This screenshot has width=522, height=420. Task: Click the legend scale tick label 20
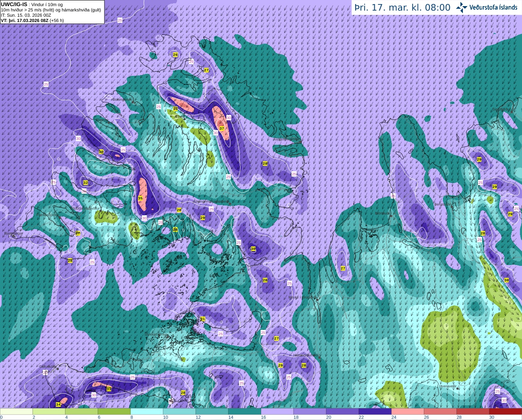(329, 417)
